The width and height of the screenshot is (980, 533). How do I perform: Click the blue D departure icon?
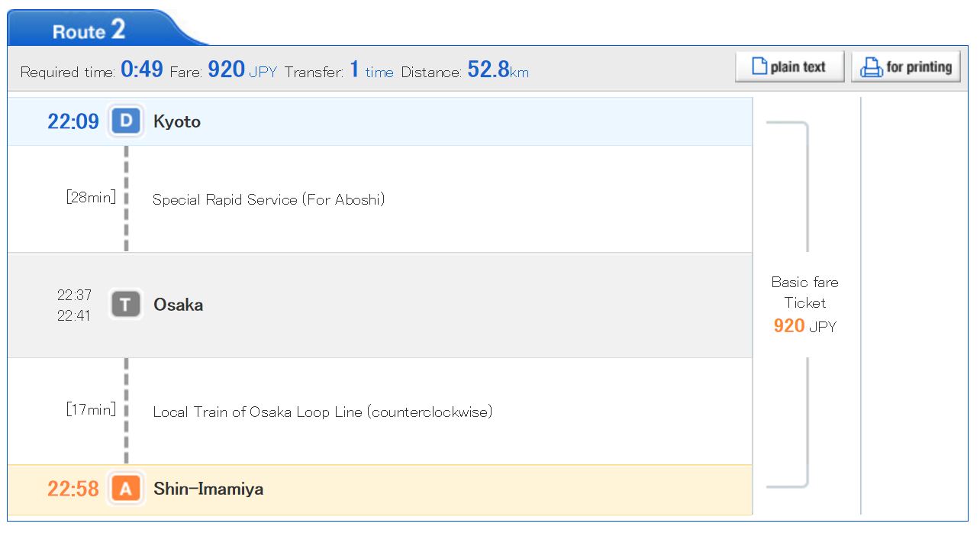tap(126, 121)
